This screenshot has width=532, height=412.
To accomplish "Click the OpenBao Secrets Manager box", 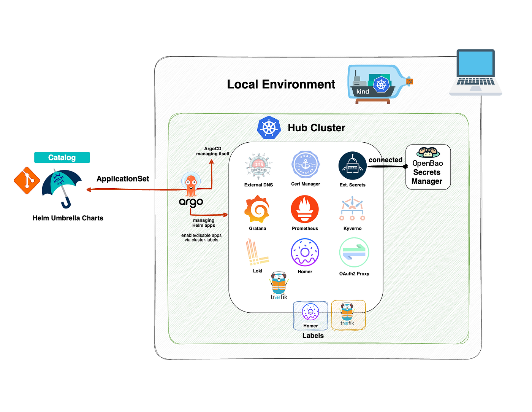I will point(428,167).
